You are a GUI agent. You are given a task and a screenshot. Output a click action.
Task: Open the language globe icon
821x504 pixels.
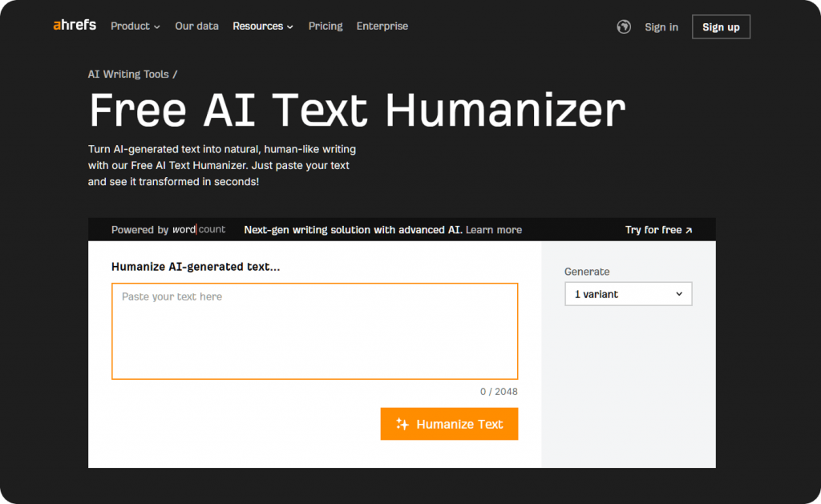[623, 26]
